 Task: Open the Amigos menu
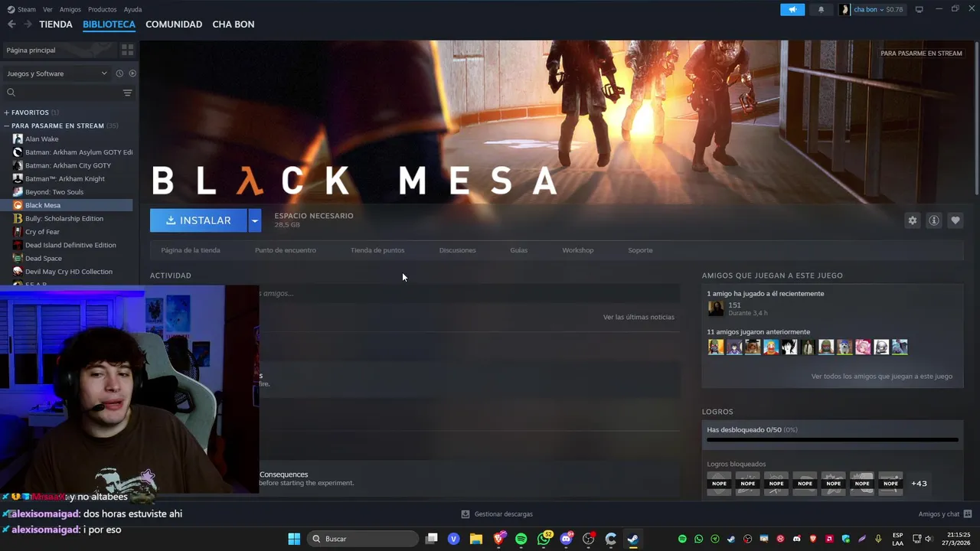point(70,9)
